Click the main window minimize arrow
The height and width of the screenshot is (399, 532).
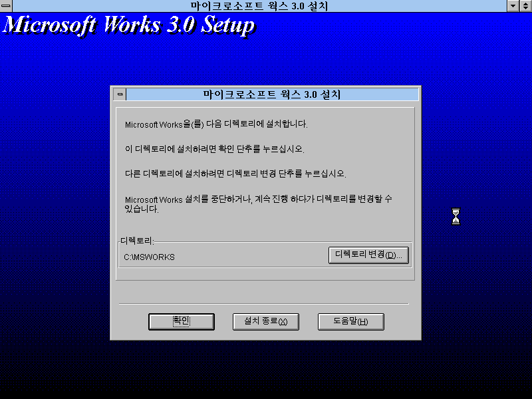point(513,6)
